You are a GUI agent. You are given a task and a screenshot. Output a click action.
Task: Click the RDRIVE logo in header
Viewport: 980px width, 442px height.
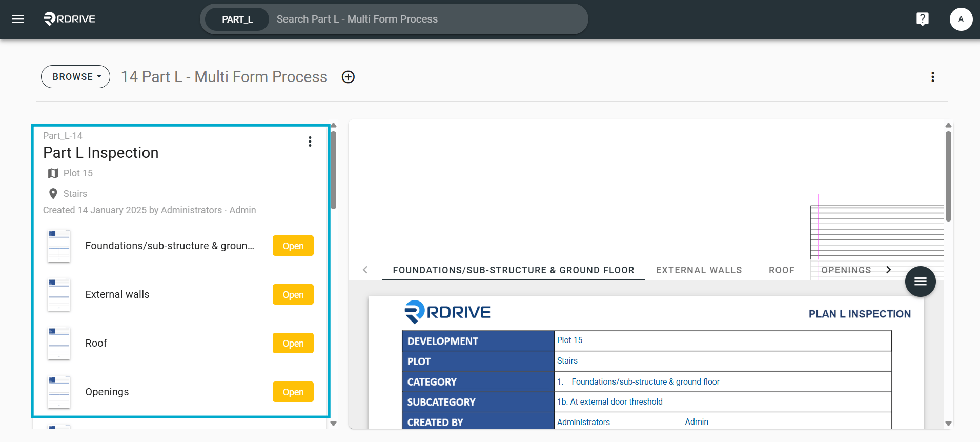click(69, 19)
